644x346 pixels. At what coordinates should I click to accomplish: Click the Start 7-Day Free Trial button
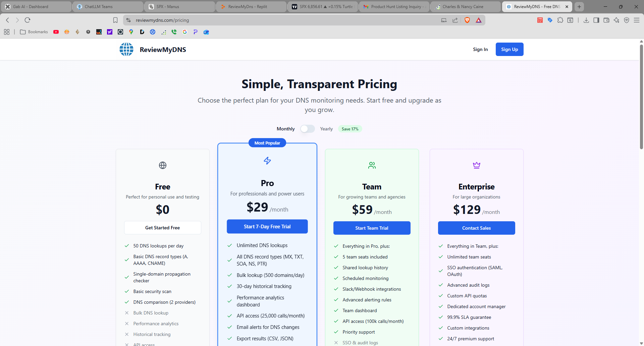(267, 226)
